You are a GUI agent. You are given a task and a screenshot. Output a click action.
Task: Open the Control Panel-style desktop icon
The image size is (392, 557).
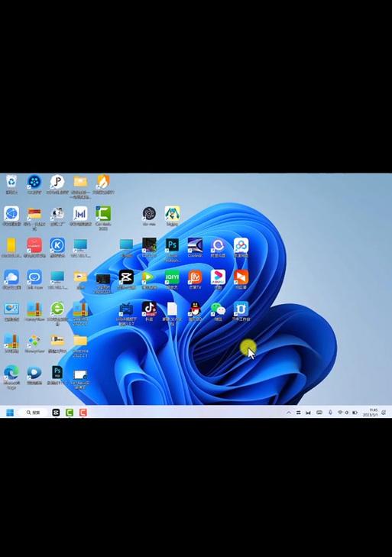coord(11,309)
